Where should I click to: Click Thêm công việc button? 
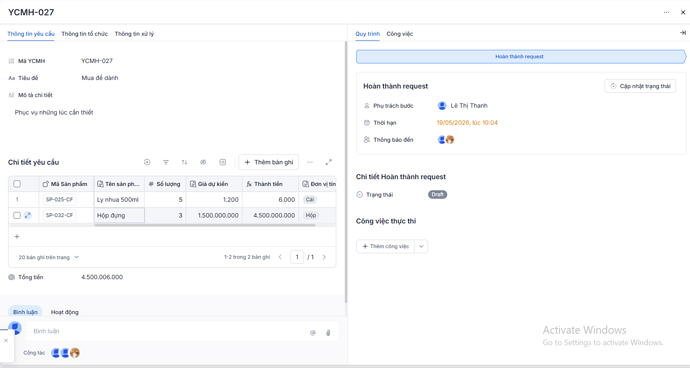click(x=385, y=247)
